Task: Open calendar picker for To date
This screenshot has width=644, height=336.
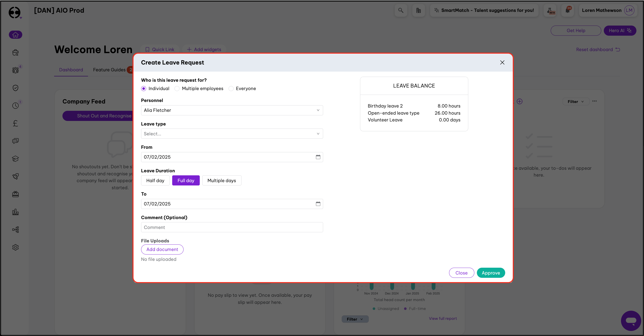Action: click(x=318, y=204)
